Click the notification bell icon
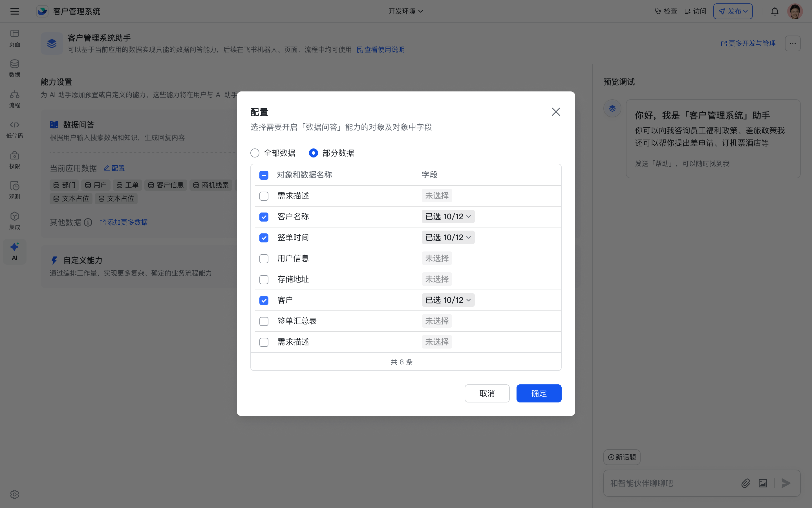 [x=775, y=11]
